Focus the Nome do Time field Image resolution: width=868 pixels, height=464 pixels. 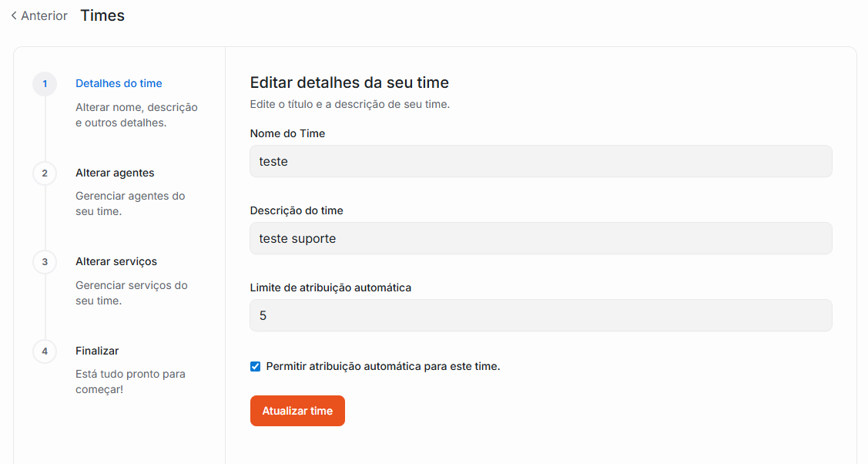pyautogui.click(x=541, y=162)
